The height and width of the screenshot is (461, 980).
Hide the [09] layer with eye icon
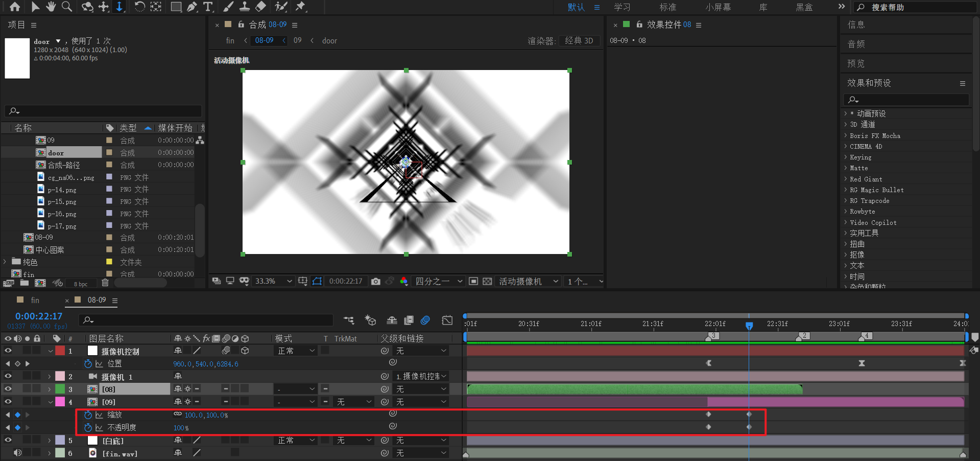coord(8,402)
